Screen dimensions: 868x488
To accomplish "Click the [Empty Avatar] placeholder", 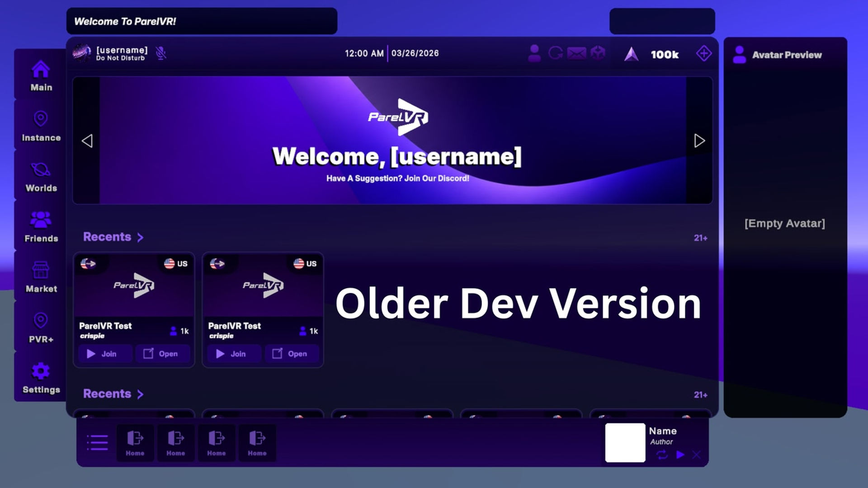I will (x=785, y=224).
